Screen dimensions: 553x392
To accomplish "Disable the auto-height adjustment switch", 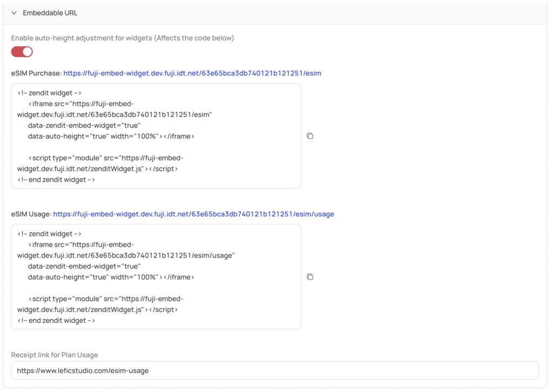I will (22, 52).
